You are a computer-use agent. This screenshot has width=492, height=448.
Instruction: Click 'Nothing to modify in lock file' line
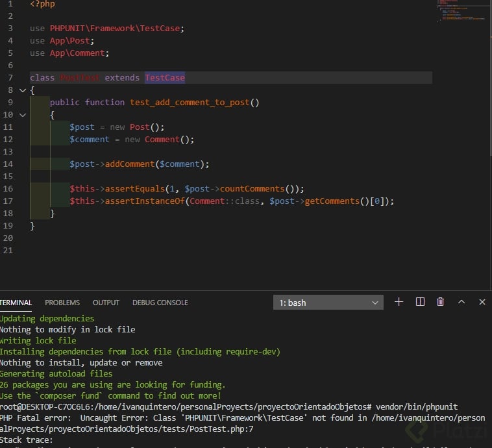68,330
